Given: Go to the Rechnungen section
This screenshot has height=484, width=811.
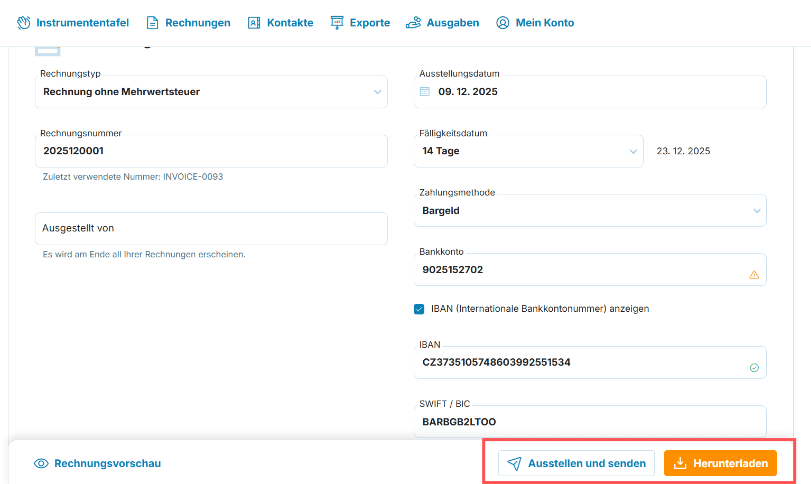Looking at the screenshot, I should coord(189,23).
